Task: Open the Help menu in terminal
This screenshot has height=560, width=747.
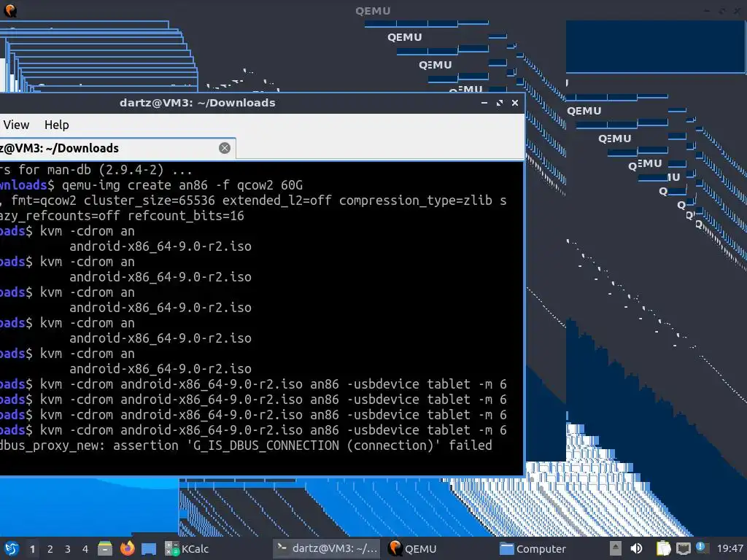Action: point(57,125)
